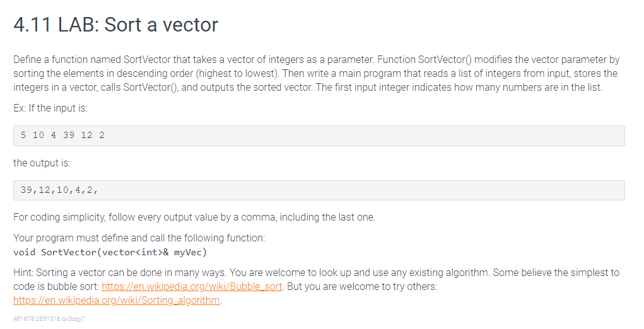The width and height of the screenshot is (644, 329).
Task: Click 'myVec' in the function signature
Action: click(188, 252)
